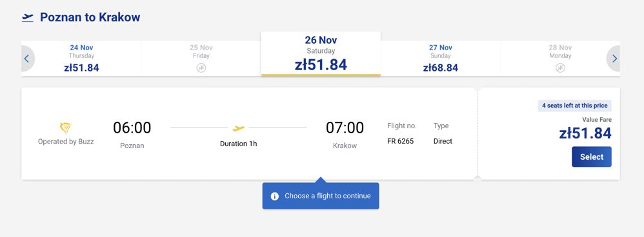Click the no-flight icon under 25 Nov
The width and height of the screenshot is (644, 237).
pos(201,68)
